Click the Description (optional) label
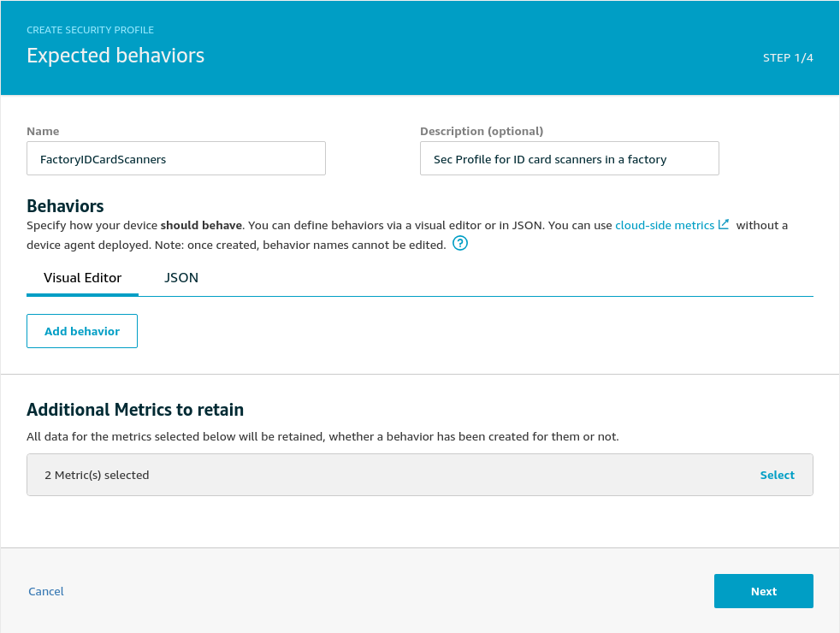Screen dimensions: 840x633 pyautogui.click(x=482, y=132)
